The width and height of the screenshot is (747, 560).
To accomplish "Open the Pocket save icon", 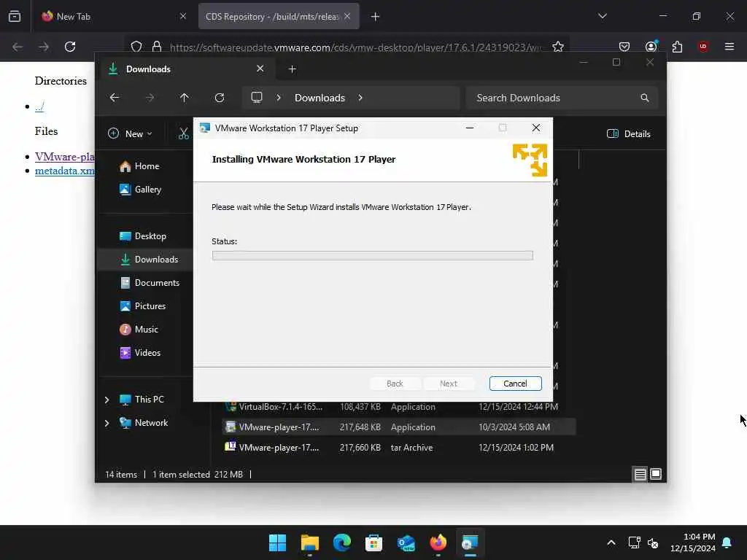I will (624, 47).
